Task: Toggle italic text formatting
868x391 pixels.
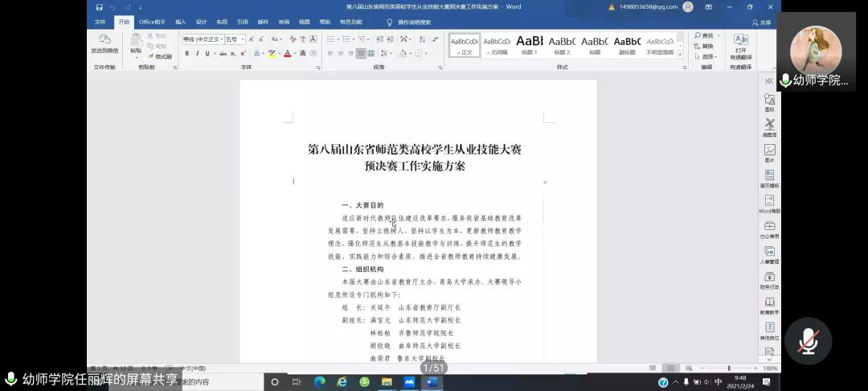Action: click(x=197, y=54)
